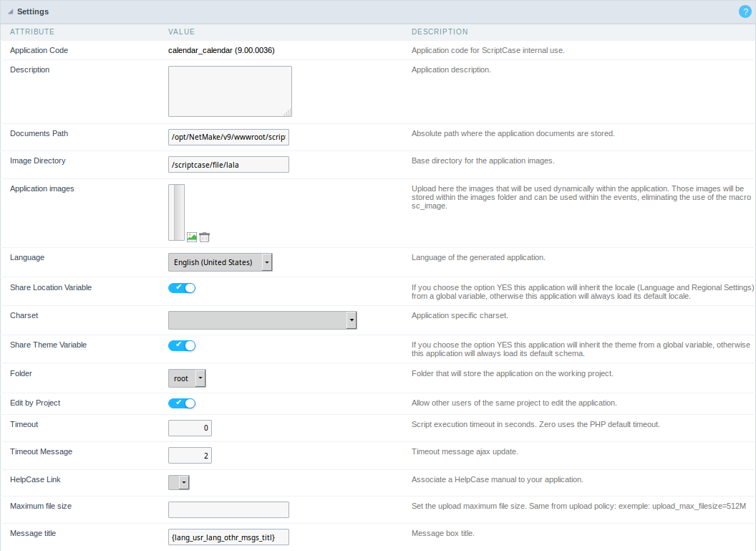Select the Message title input field
Viewport: 756px width, 551px height.
pos(228,537)
